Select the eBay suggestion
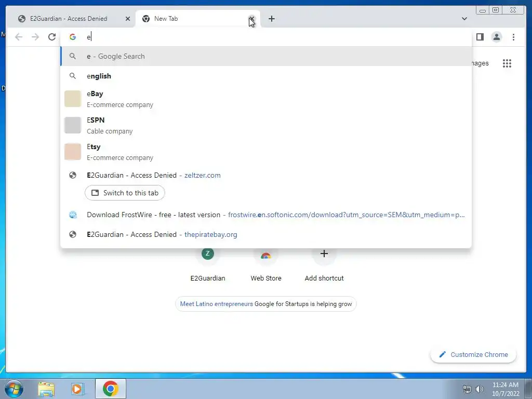 pyautogui.click(x=266, y=99)
